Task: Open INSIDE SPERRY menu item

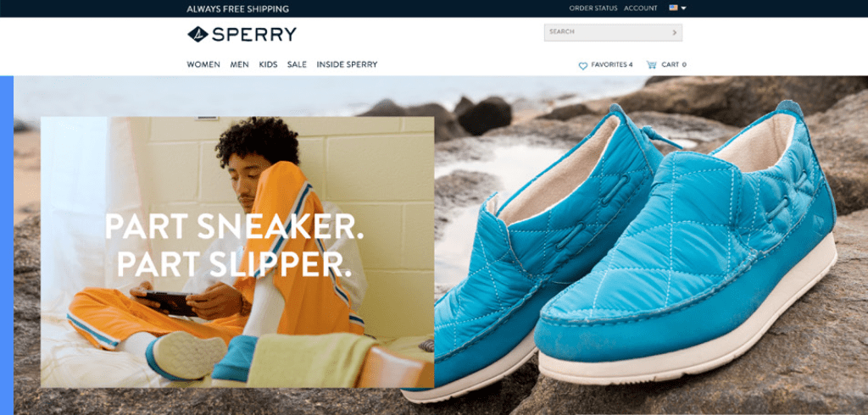Action: click(x=347, y=64)
